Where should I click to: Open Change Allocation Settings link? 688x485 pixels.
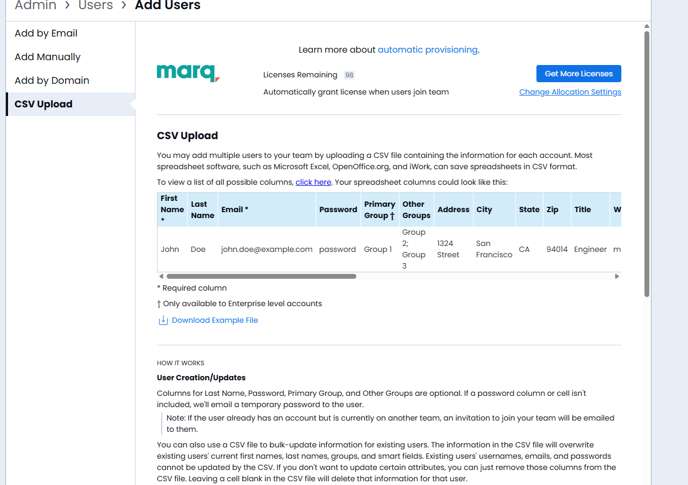point(570,92)
